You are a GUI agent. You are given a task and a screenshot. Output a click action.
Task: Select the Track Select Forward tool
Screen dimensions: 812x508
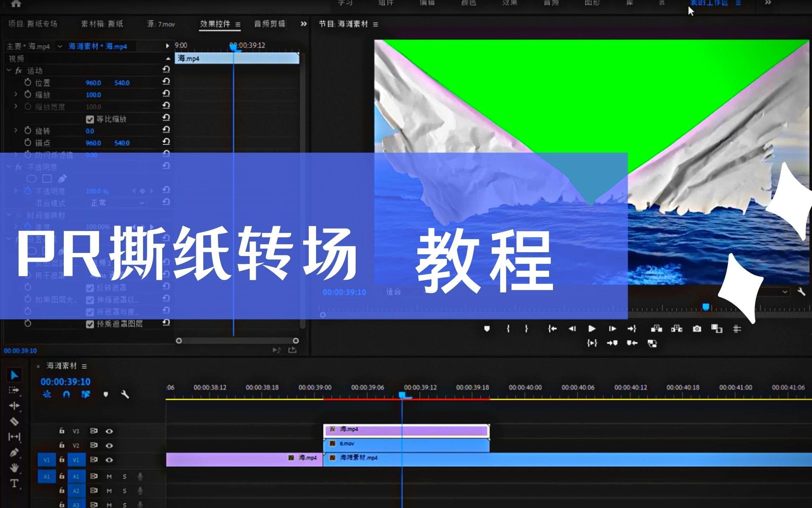[14, 390]
